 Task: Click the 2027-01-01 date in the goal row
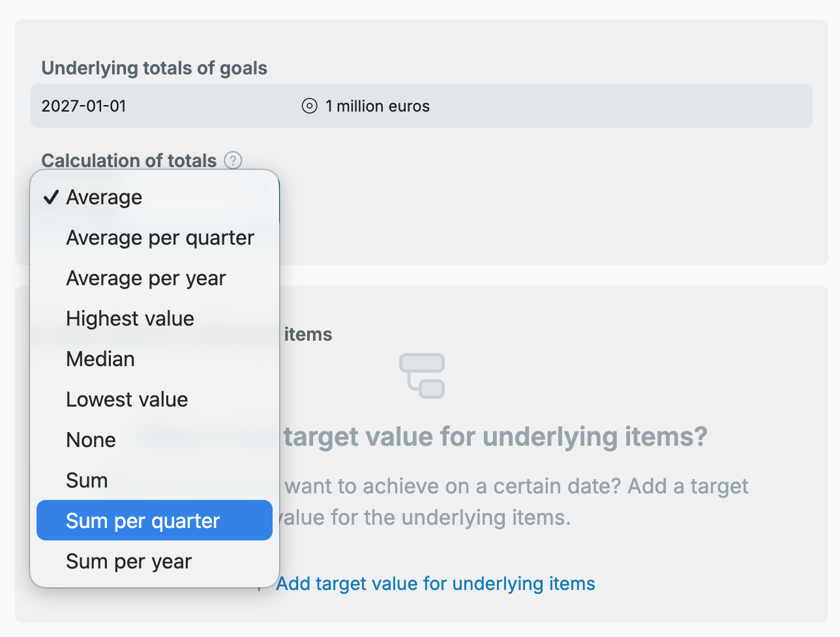[84, 106]
